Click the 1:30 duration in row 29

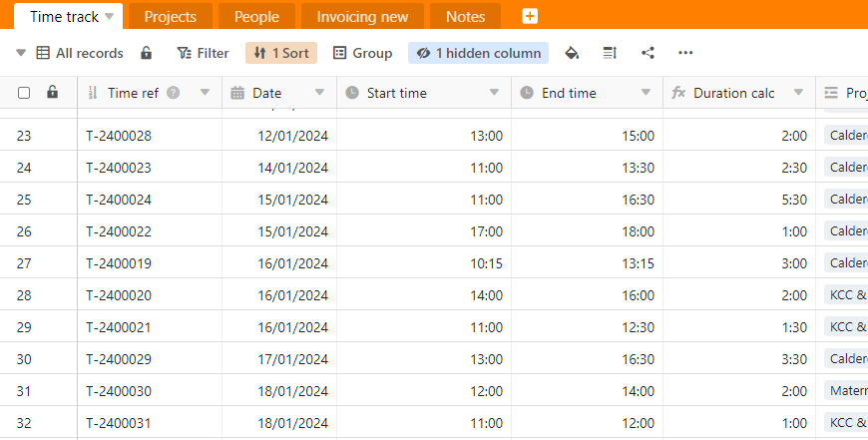coord(739,327)
